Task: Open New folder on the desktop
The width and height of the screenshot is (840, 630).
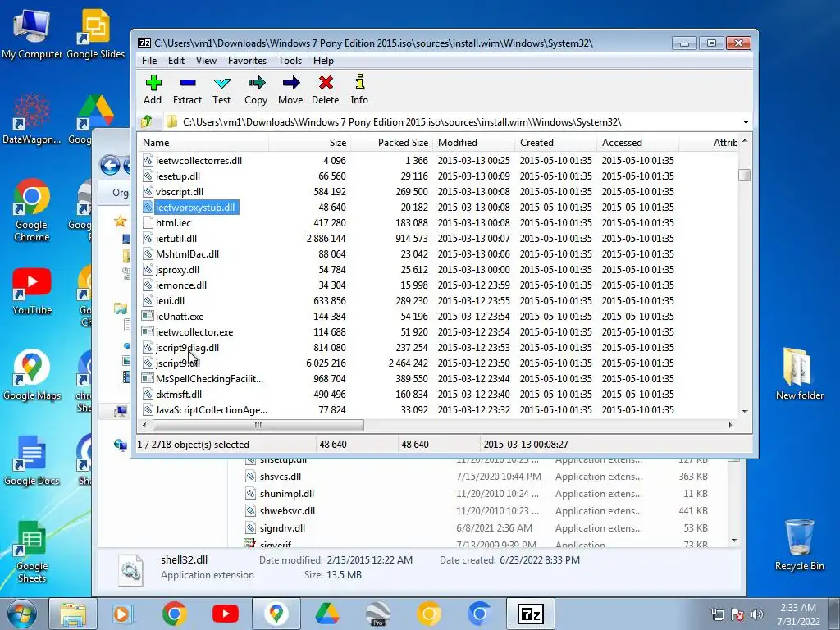Action: [x=799, y=374]
